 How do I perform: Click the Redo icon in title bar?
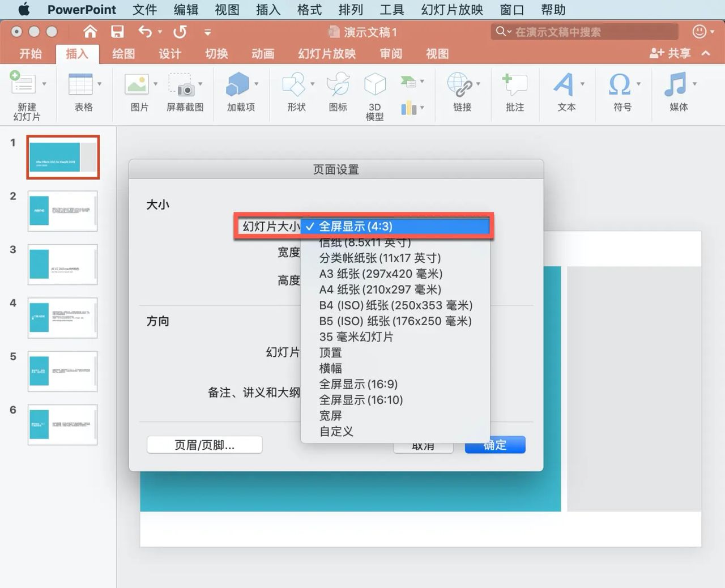[180, 32]
